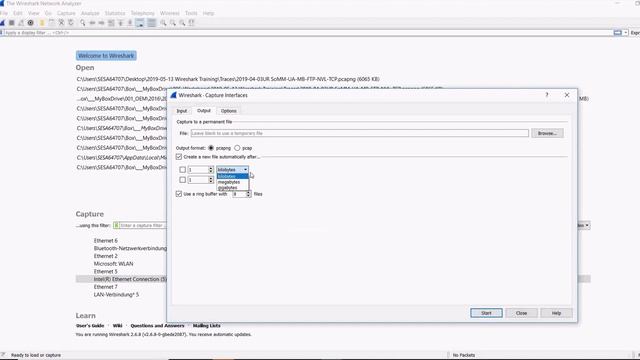Click the Go to first packet icon
The height and width of the screenshot is (360, 640).
pos(120,23)
